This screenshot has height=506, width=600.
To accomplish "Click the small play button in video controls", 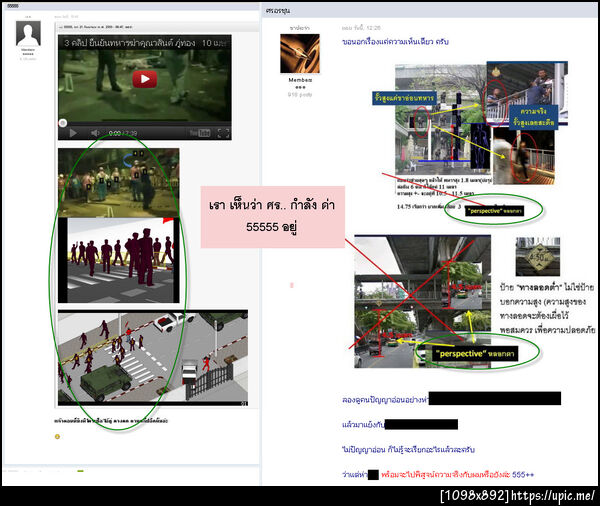I will point(73,133).
